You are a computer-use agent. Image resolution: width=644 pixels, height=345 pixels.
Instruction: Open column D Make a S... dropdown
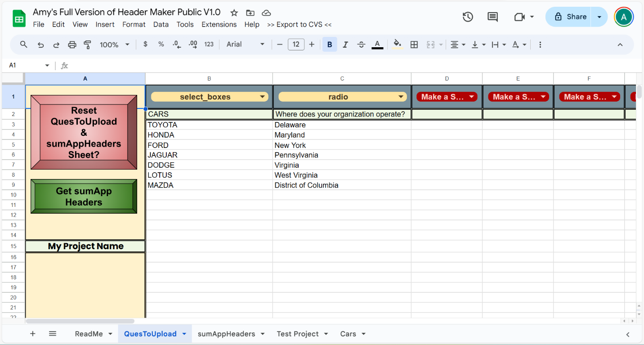[x=447, y=97]
